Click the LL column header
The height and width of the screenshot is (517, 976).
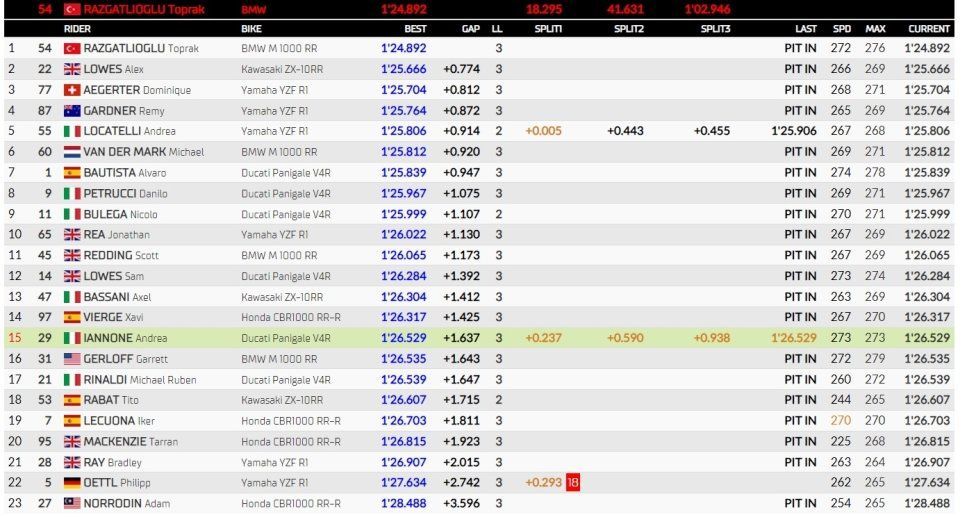[x=497, y=29]
